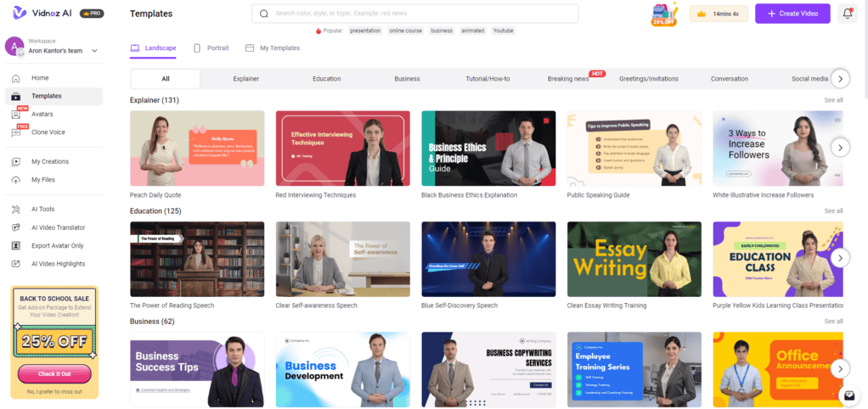Select the Conversation category tab

point(730,79)
